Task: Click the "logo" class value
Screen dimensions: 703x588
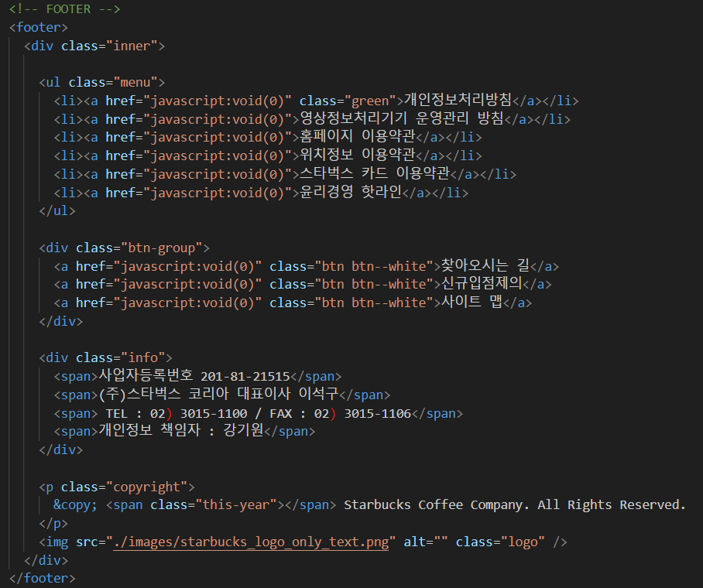Action: click(523, 542)
